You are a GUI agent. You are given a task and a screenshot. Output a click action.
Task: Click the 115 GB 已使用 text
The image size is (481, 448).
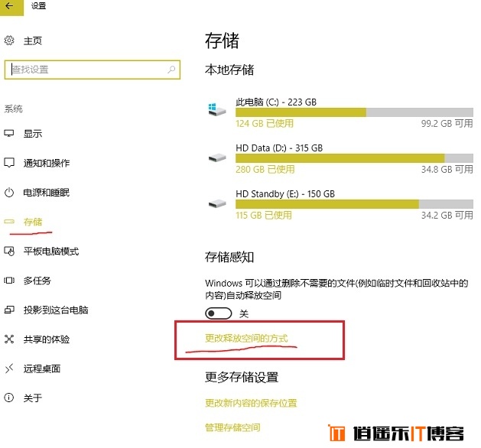pos(264,215)
